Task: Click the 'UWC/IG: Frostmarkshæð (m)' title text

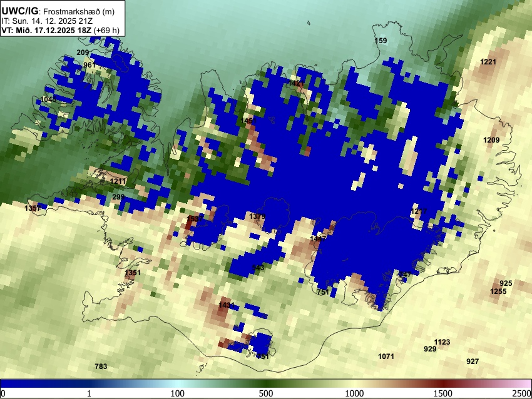Action: click(x=58, y=11)
